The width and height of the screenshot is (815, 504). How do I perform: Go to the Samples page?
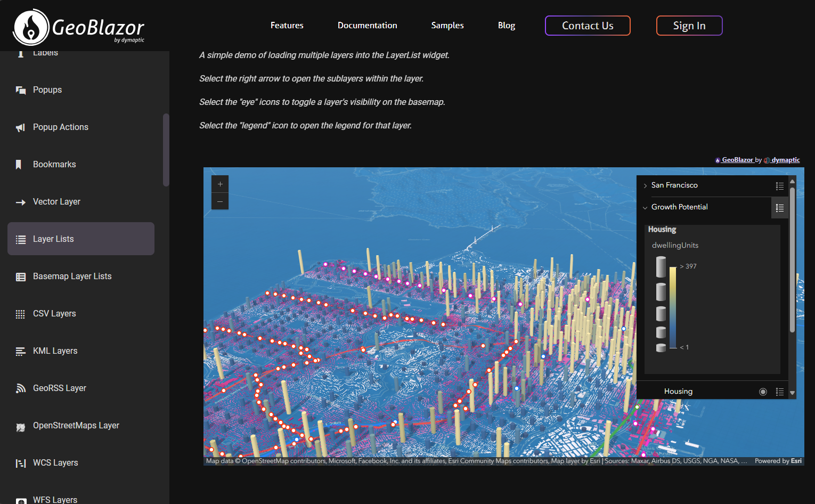click(x=447, y=26)
